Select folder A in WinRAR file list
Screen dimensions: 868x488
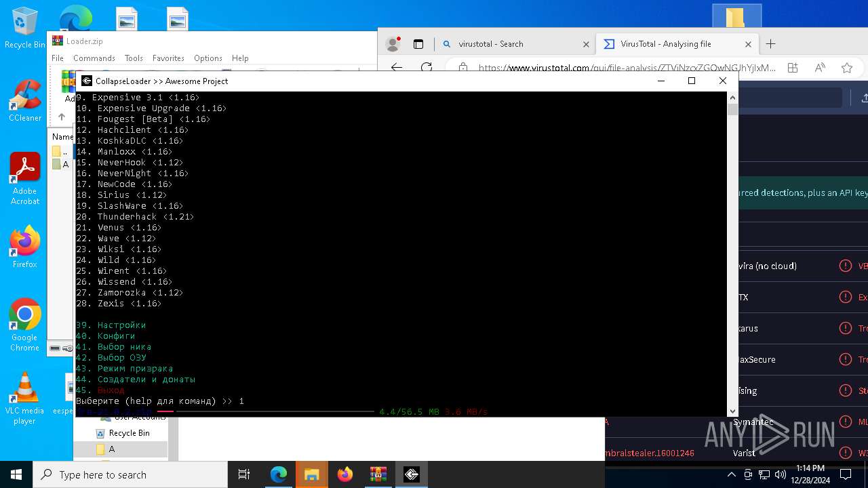pyautogui.click(x=60, y=164)
